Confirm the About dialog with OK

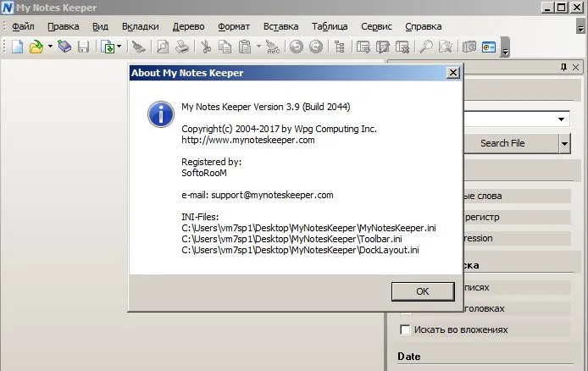(x=423, y=291)
